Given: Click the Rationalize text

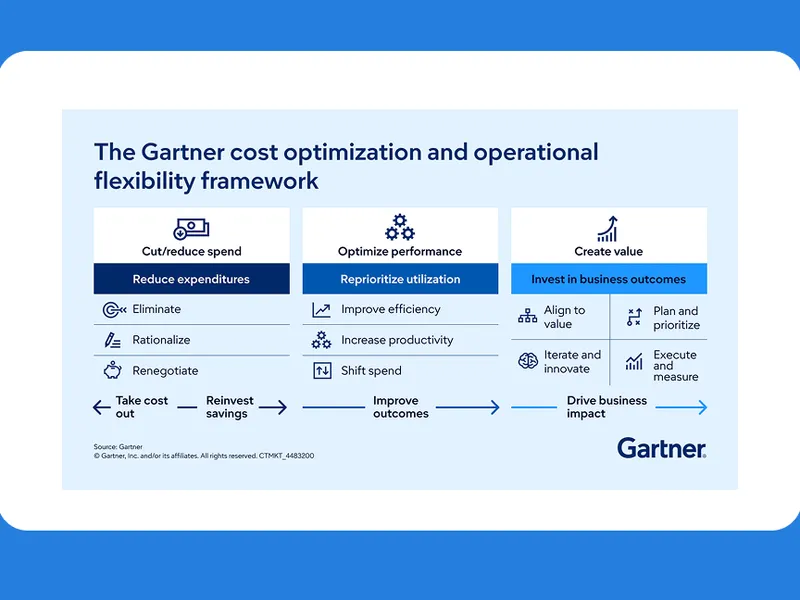Looking at the screenshot, I should 161,340.
